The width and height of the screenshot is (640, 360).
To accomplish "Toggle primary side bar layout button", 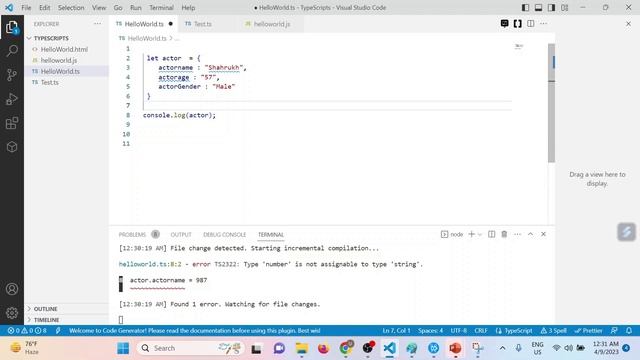I will click(525, 7).
